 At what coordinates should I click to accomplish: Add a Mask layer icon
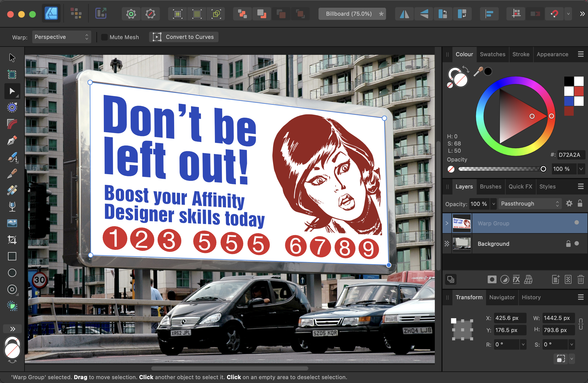click(492, 280)
